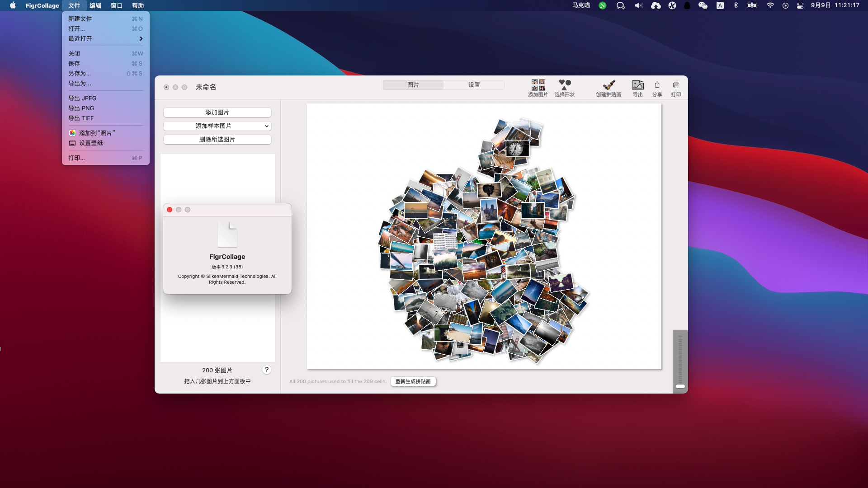Click the 删除所选图片 button
Image resolution: width=868 pixels, height=488 pixels.
217,140
